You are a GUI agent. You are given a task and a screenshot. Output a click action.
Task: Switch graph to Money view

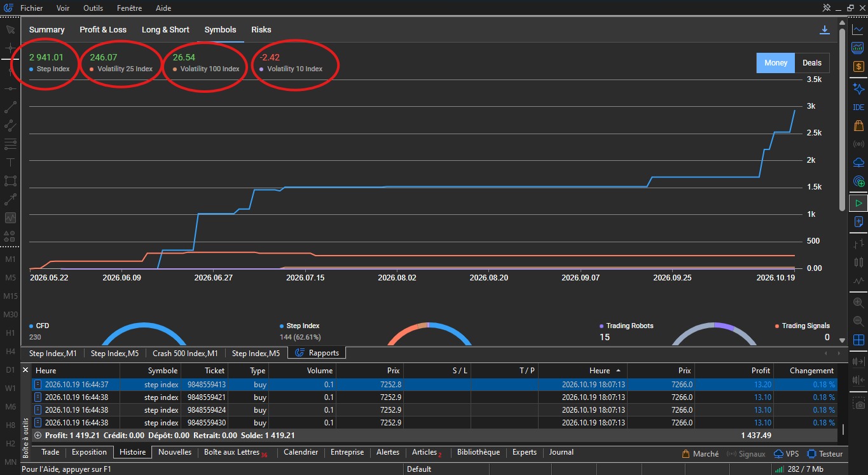(775, 63)
